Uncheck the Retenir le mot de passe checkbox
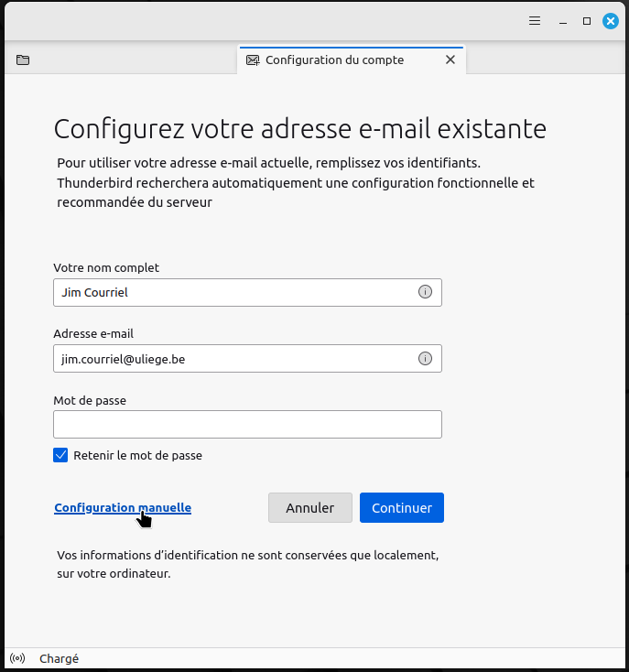This screenshot has width=629, height=672. 60,455
